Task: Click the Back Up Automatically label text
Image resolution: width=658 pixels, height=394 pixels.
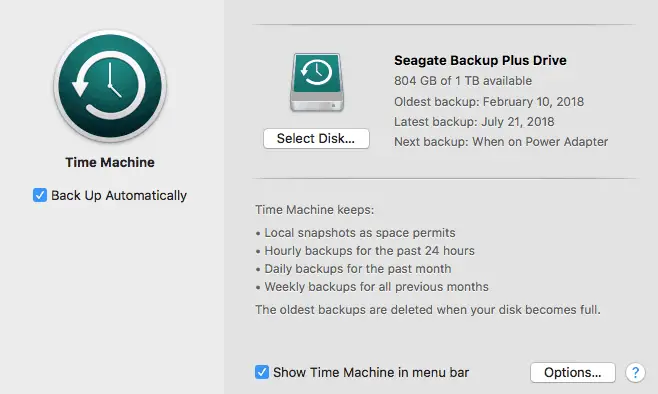Action: (x=119, y=196)
